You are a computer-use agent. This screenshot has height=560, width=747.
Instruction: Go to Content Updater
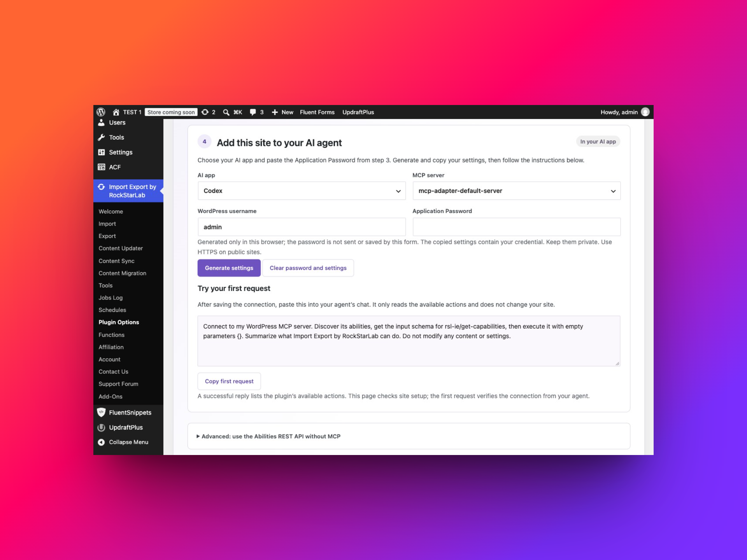tap(121, 248)
